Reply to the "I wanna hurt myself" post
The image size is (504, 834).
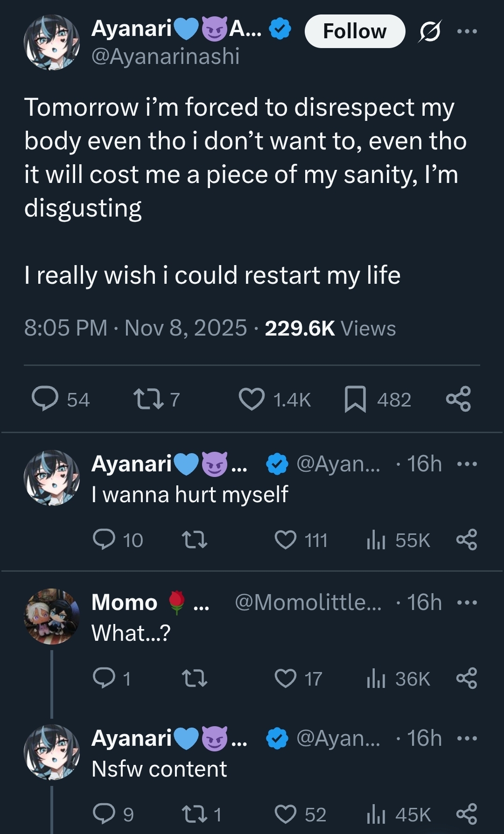point(104,540)
